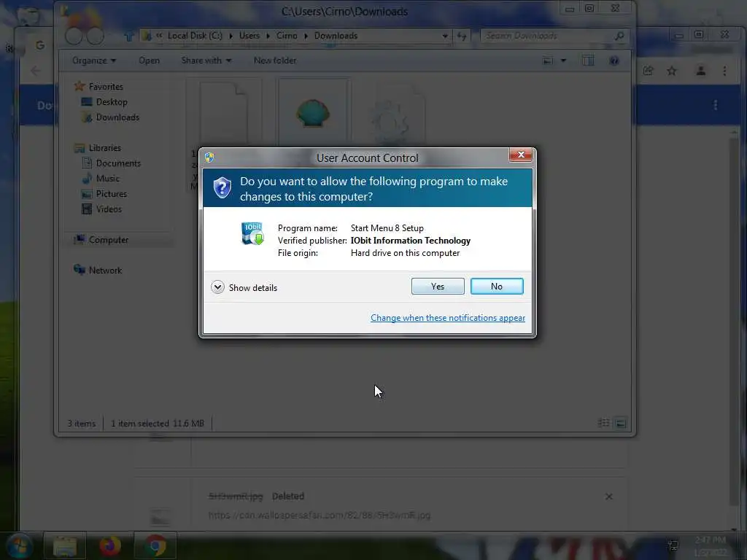747x560 pixels.
Task: Click the small shield icon in UAC title bar
Action: pyautogui.click(x=209, y=157)
